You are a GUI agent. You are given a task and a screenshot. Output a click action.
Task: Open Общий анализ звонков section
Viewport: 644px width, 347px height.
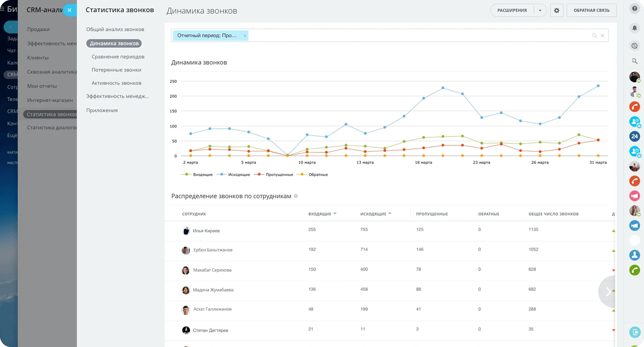(x=115, y=29)
